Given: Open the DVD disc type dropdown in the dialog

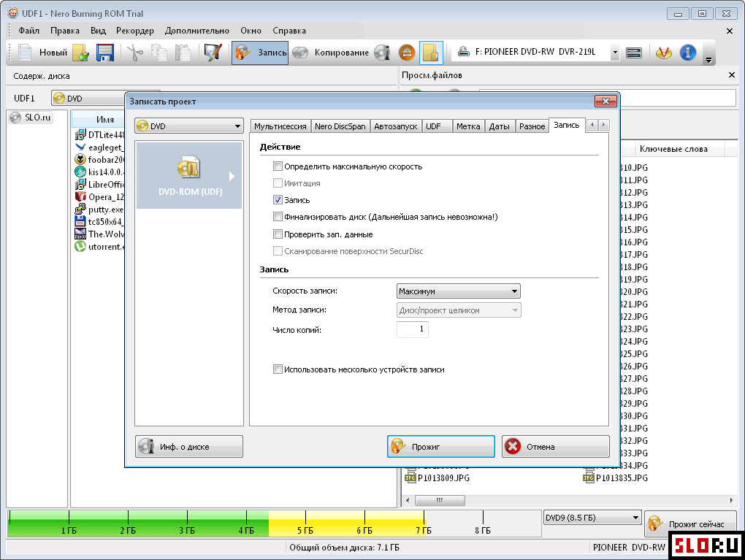Looking at the screenshot, I should coord(189,126).
